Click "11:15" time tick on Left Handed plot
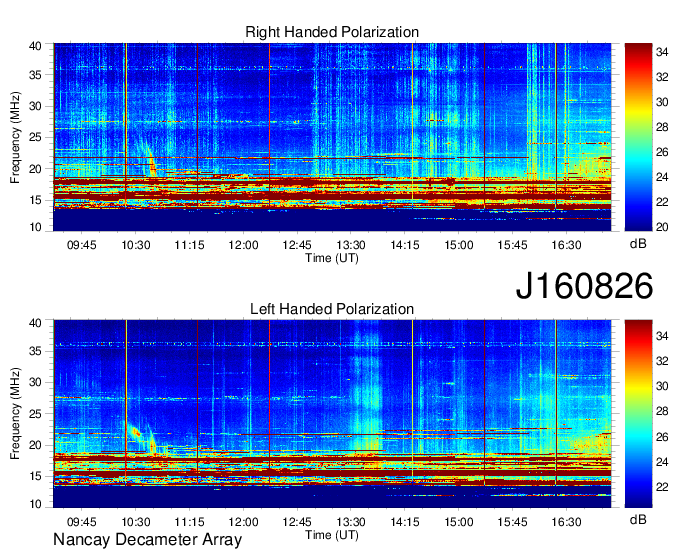This screenshot has width=680, height=552. click(189, 522)
